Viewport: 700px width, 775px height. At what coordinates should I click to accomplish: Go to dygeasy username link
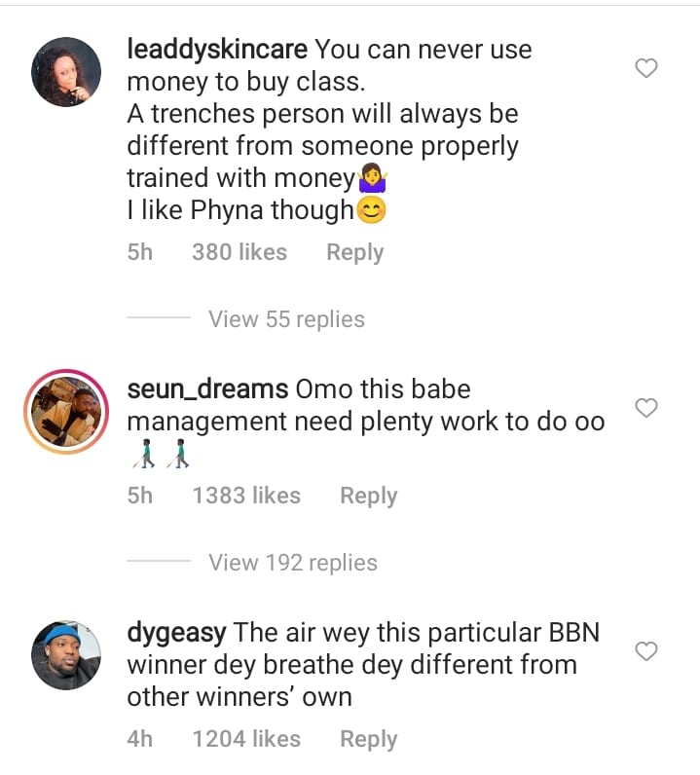[176, 633]
